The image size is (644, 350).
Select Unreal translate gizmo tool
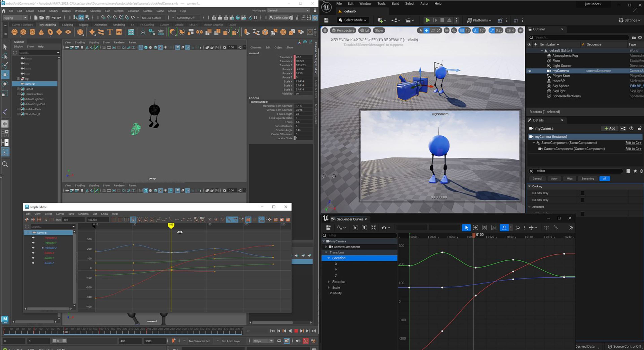point(426,31)
